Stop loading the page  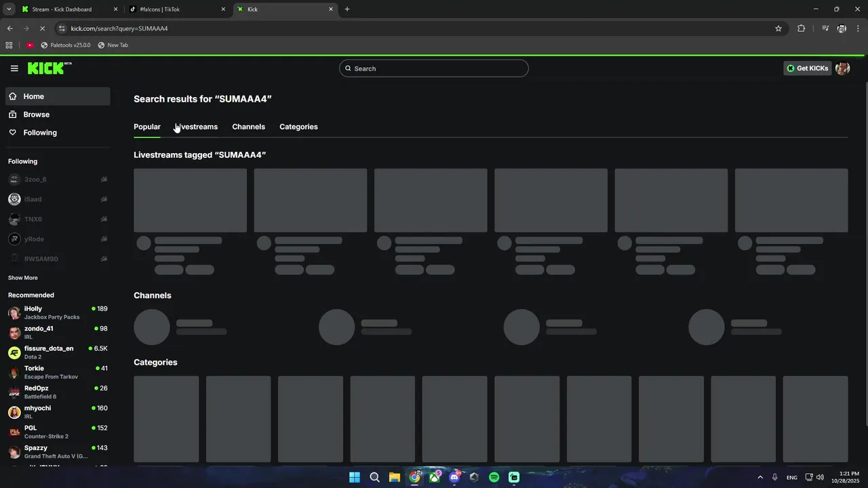[x=42, y=28]
